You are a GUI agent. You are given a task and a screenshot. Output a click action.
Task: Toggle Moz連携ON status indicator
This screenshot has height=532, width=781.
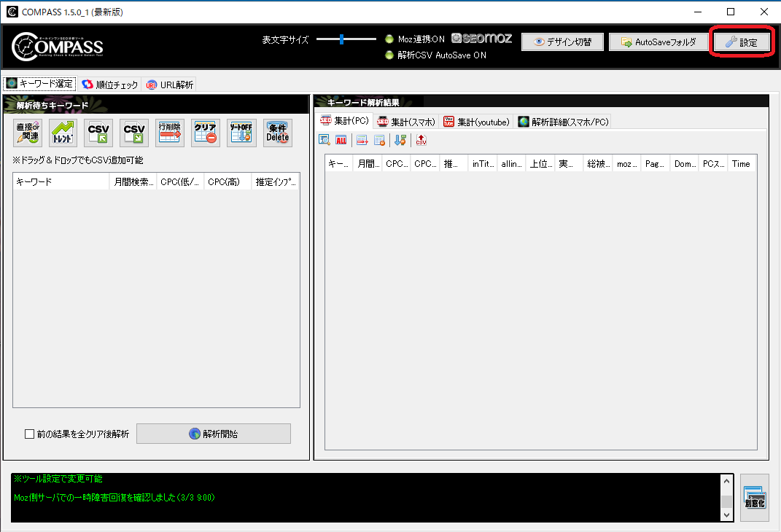[x=388, y=40]
